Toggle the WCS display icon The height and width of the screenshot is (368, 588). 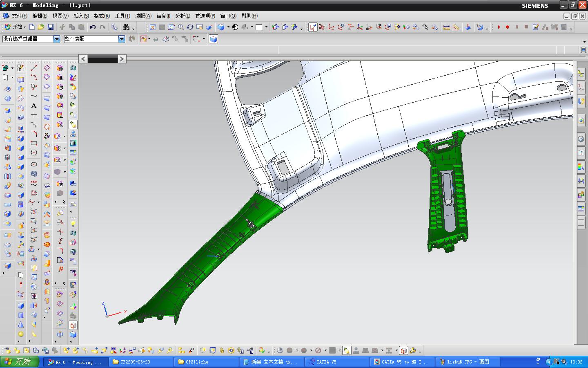point(313,27)
